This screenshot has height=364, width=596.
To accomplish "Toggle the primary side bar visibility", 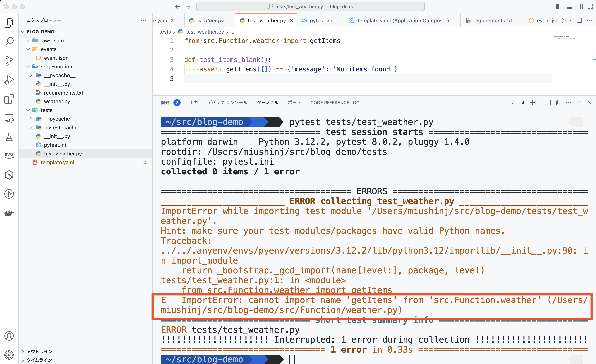I will [x=559, y=6].
